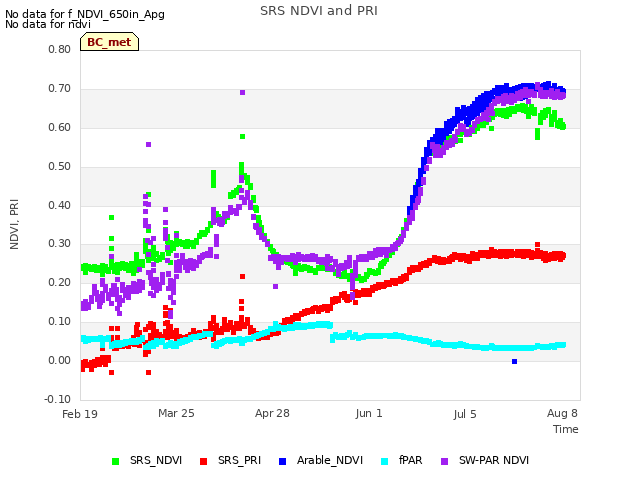
Task: Click the 0.20 y-axis tick label
Action: [x=60, y=282]
